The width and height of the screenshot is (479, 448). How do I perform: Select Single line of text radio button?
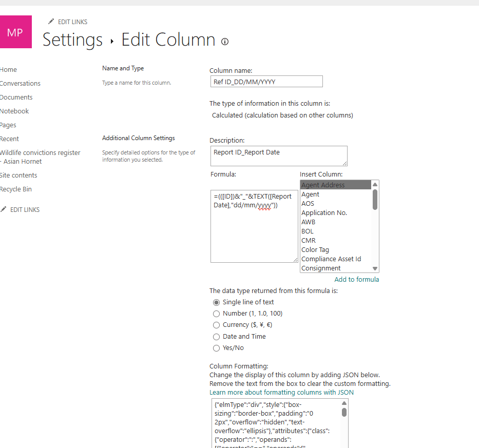pos(216,302)
